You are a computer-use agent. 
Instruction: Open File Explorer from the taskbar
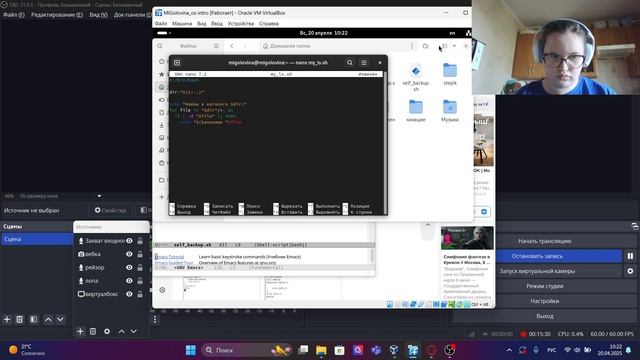(321, 350)
